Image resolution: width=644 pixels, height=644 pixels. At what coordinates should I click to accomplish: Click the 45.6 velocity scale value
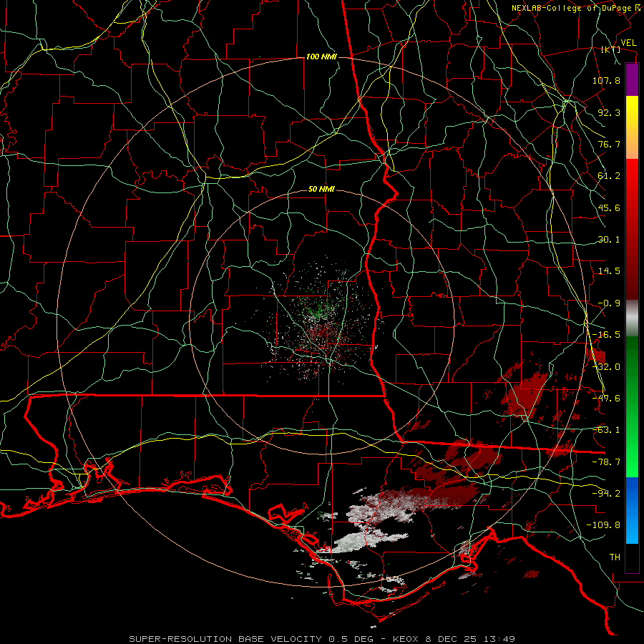pyautogui.click(x=609, y=208)
